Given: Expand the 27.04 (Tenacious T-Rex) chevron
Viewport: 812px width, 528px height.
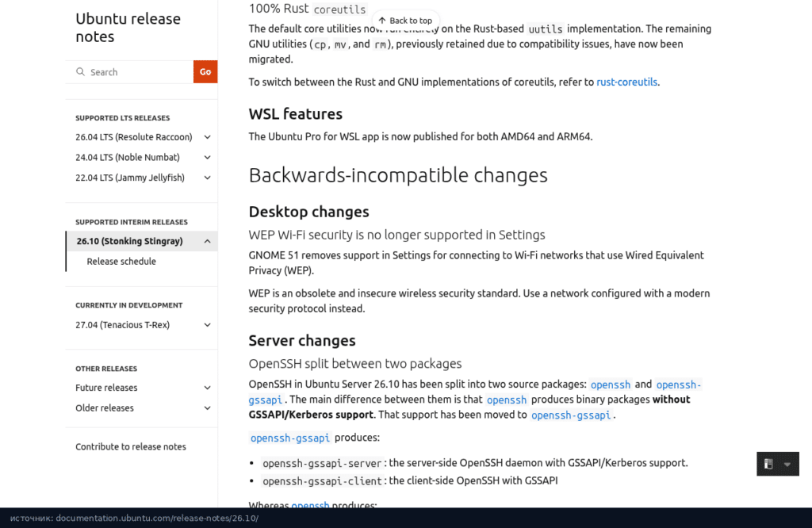Looking at the screenshot, I should tap(207, 325).
